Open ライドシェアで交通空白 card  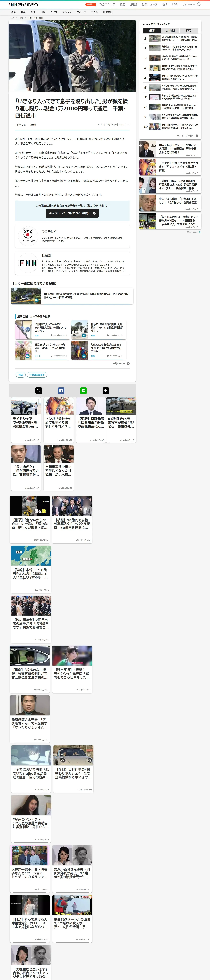26,420
